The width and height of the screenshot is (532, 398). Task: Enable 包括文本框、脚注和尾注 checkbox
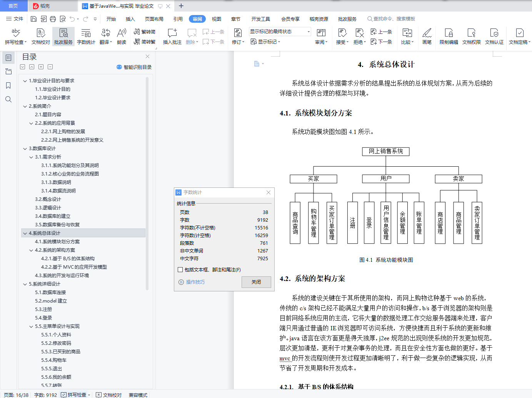pos(180,270)
